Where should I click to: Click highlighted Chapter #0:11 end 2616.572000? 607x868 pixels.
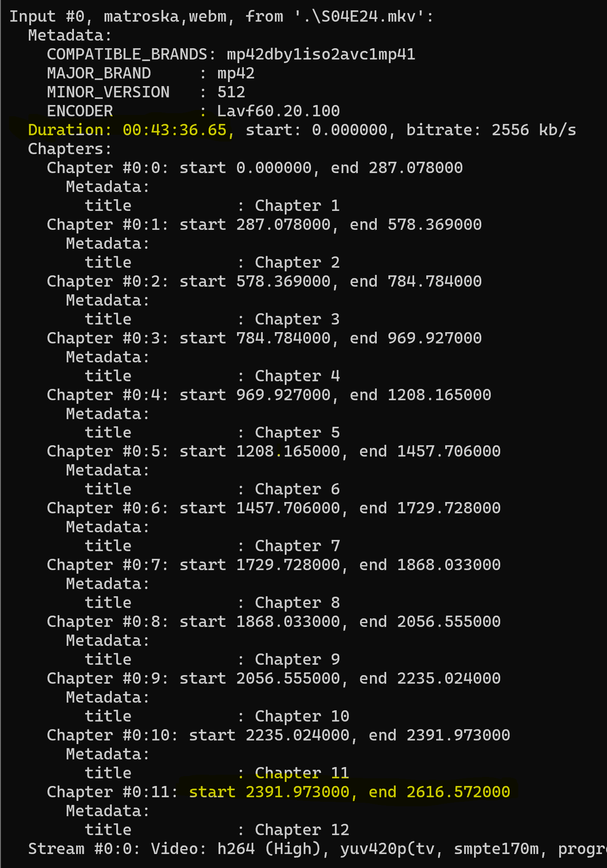pyautogui.click(x=439, y=792)
